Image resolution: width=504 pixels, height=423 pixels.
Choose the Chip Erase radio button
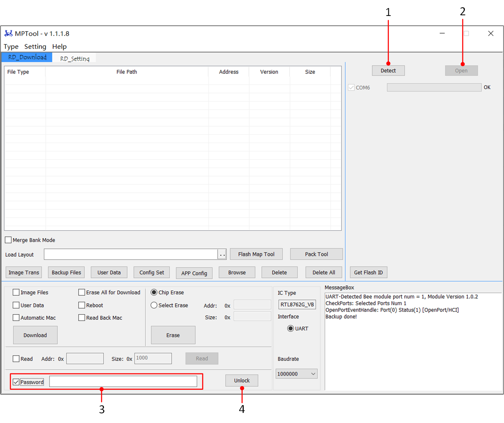pos(154,292)
